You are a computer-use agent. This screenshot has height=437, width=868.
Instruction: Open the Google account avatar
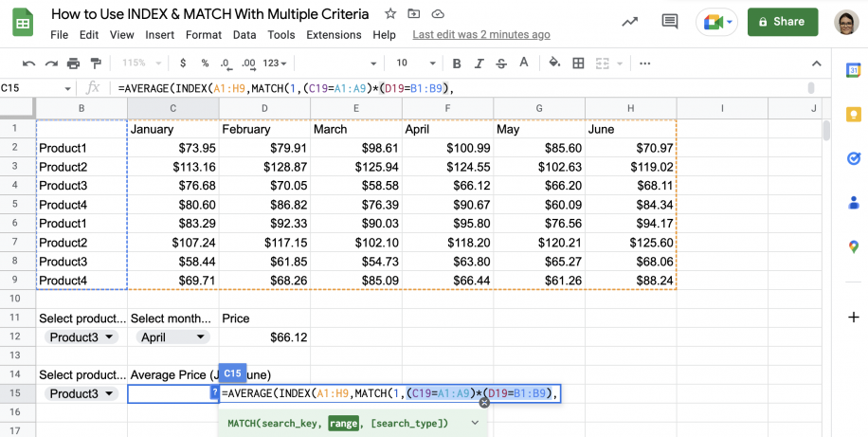pos(846,22)
